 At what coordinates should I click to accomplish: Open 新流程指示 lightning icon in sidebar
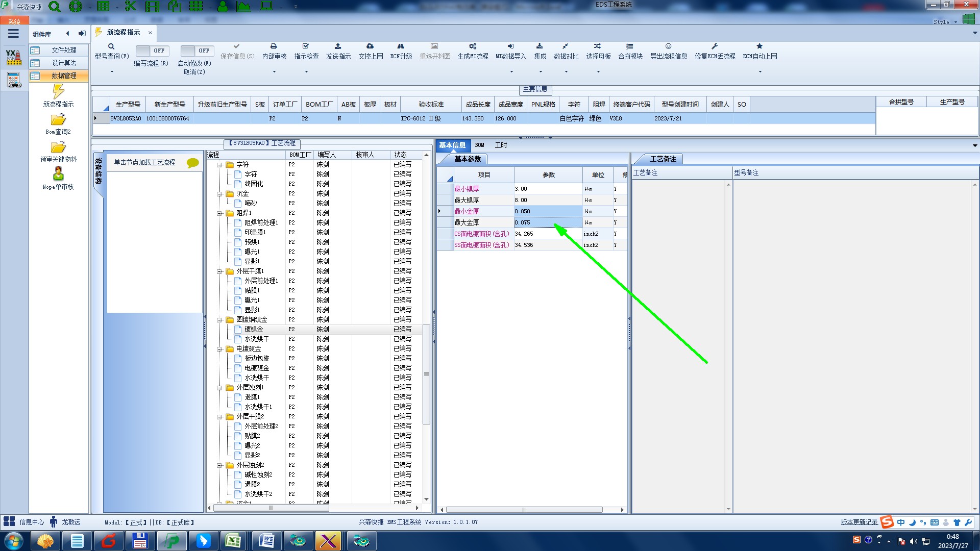point(58,91)
